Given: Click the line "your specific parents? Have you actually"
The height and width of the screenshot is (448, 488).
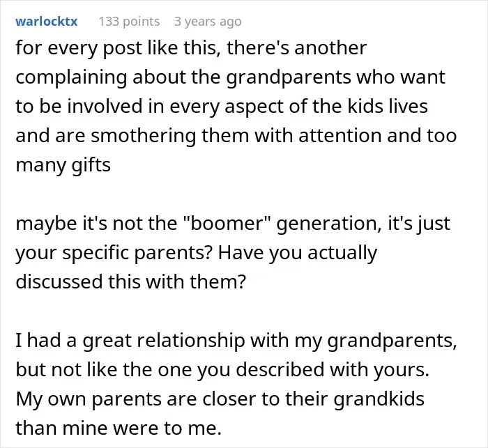Looking at the screenshot, I should point(197,253).
